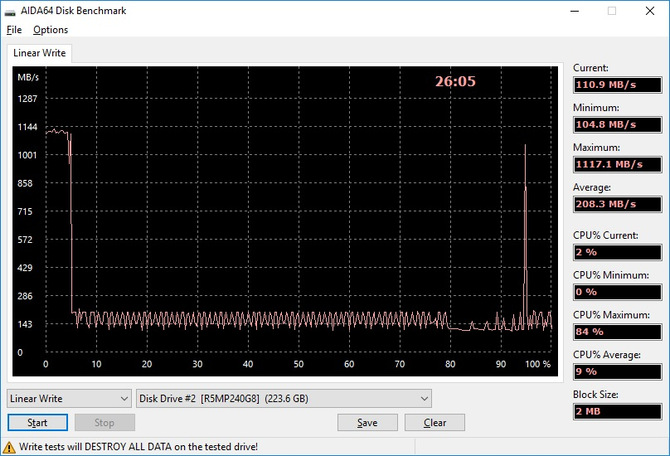
Task: Open the Disk Drive #2 selection dropdown
Action: point(284,399)
